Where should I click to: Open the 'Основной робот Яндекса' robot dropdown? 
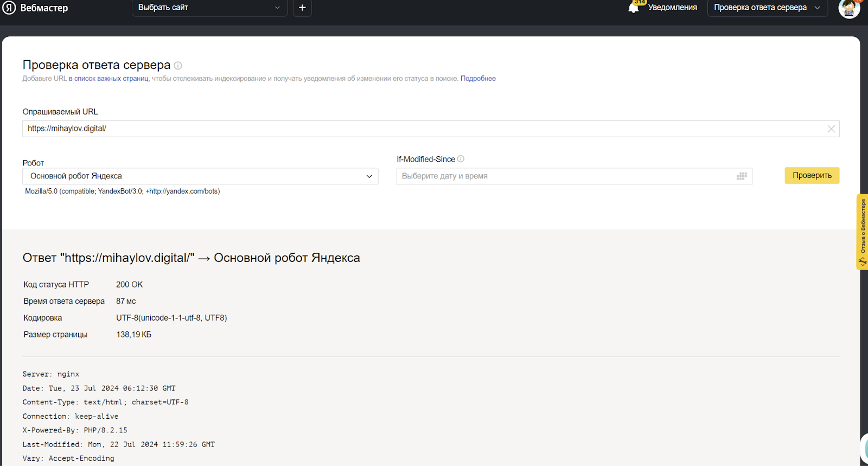click(200, 176)
